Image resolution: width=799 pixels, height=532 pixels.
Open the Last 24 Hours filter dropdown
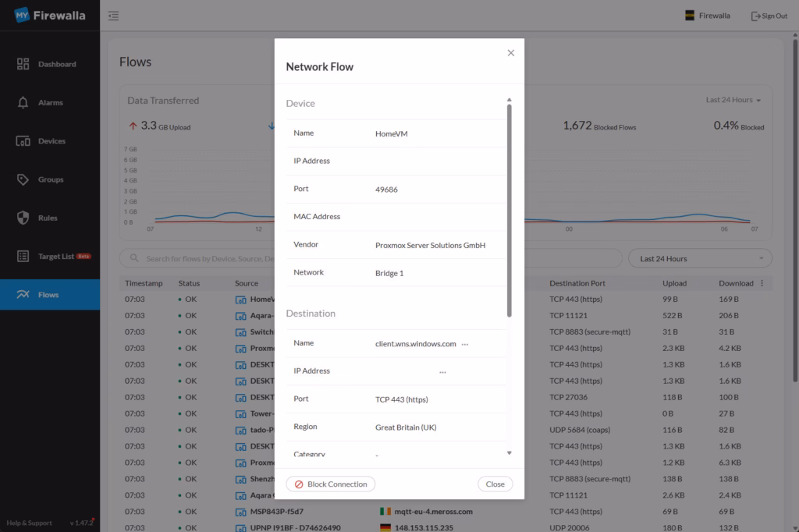point(700,258)
